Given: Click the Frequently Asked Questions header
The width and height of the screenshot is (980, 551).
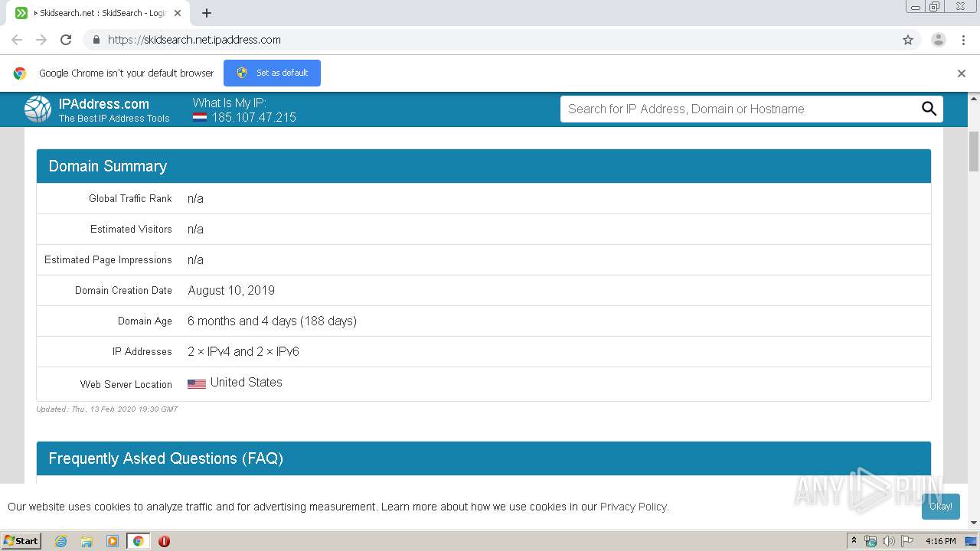Looking at the screenshot, I should click(x=484, y=458).
